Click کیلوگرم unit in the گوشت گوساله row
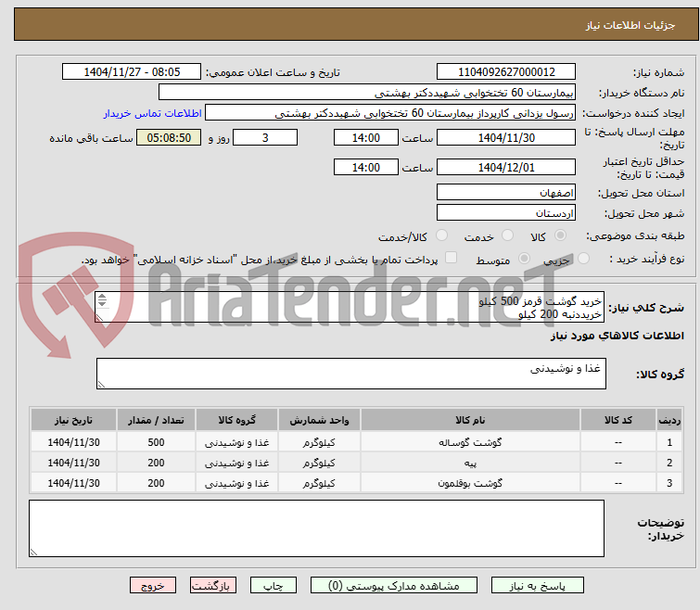Viewport: 700px width, 610px height. pos(319,442)
